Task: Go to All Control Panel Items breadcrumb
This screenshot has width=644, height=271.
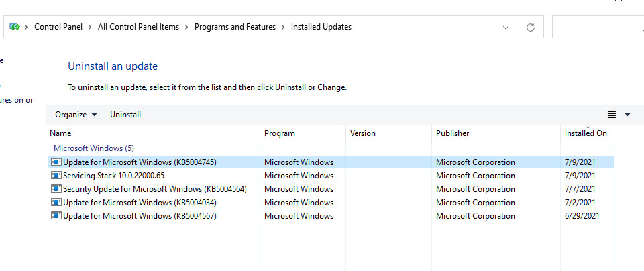Action: 138,27
